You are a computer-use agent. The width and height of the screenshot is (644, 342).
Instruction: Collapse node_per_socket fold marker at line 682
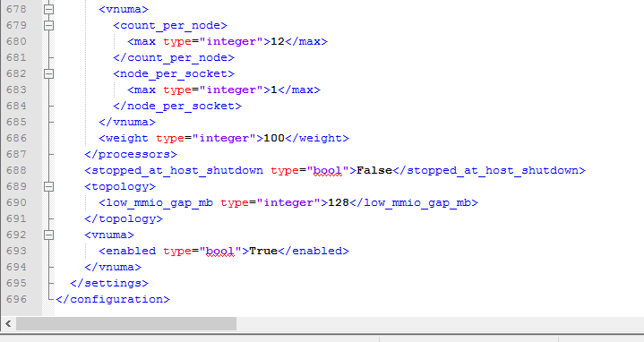pos(48,74)
